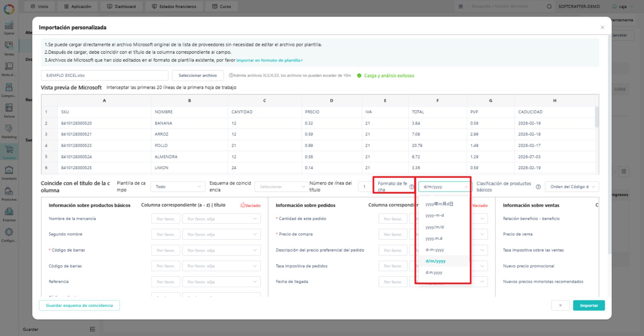The width and height of the screenshot is (644, 336).
Task: Click the Número de línea del título field
Action: click(366, 187)
